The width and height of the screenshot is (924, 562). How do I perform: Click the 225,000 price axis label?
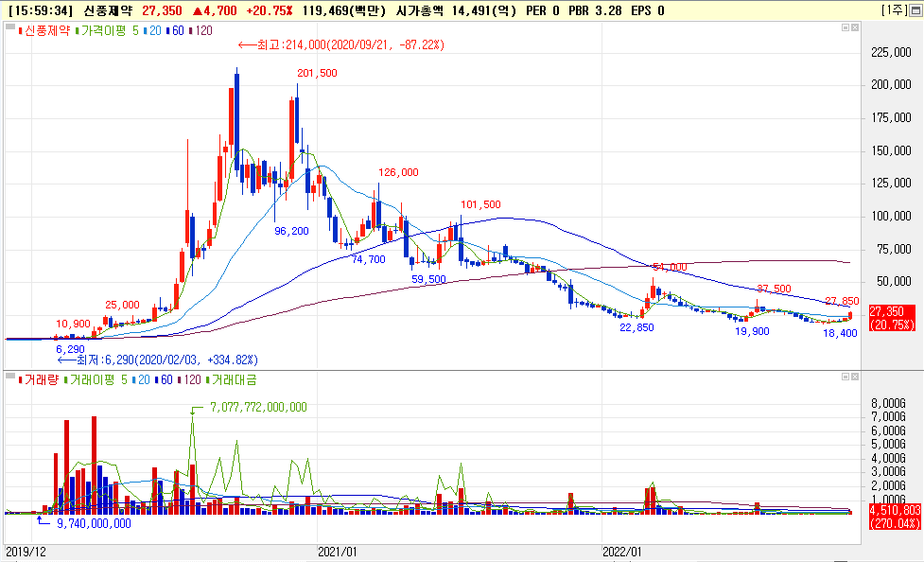(x=891, y=52)
